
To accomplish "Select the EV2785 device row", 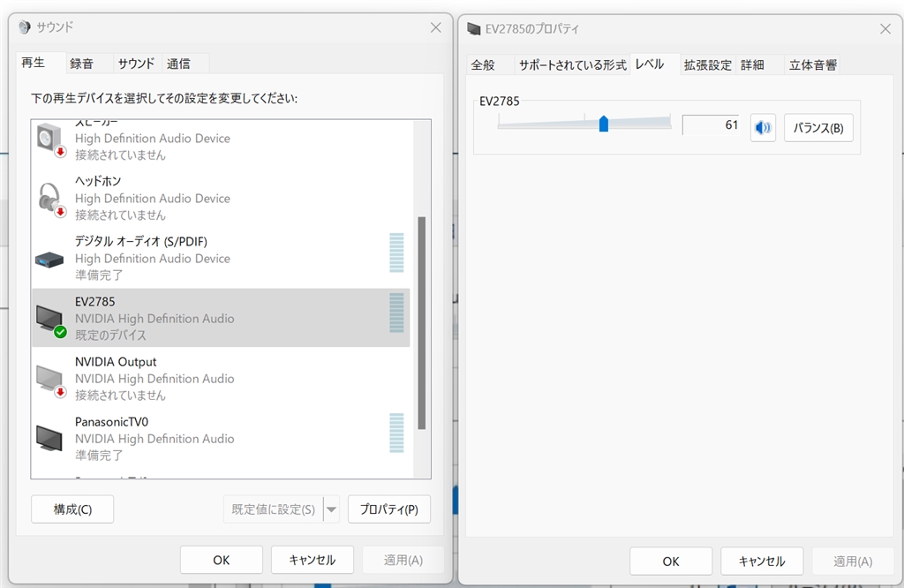I will tap(221, 318).
